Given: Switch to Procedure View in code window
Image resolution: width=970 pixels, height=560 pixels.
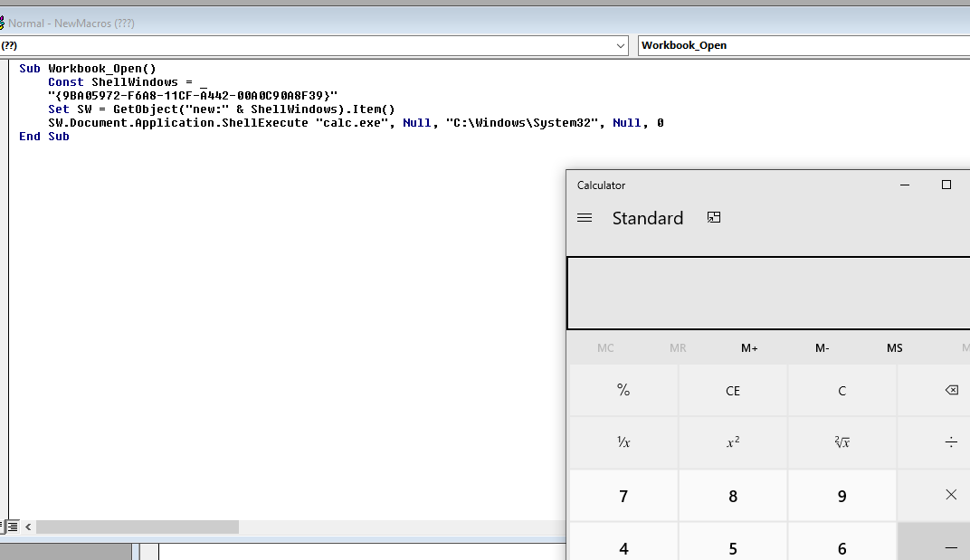Looking at the screenshot, I should (2, 527).
